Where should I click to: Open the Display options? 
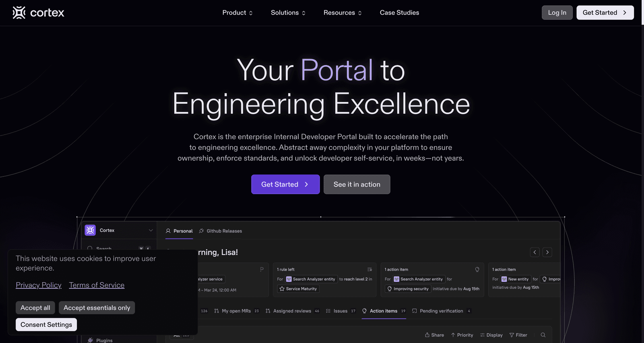pos(491,335)
